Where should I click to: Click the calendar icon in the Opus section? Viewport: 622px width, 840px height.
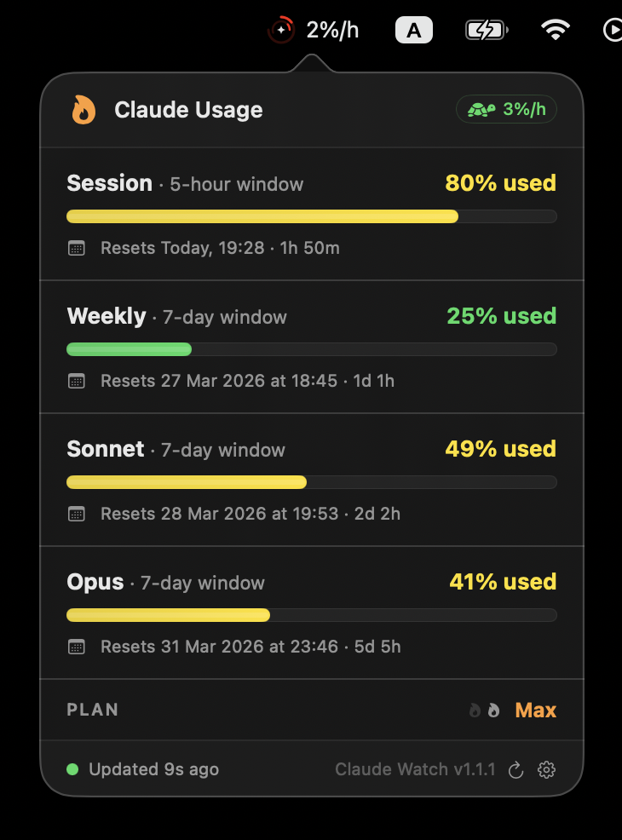click(77, 647)
